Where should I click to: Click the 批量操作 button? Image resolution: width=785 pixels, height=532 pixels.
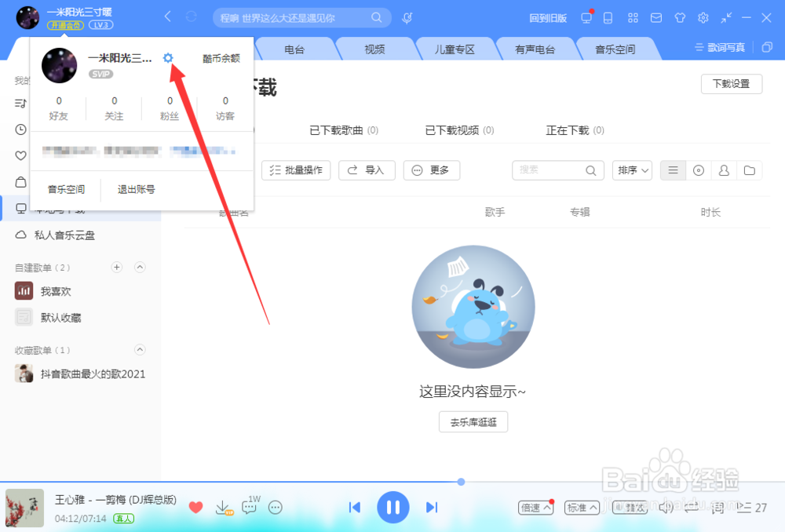point(296,170)
